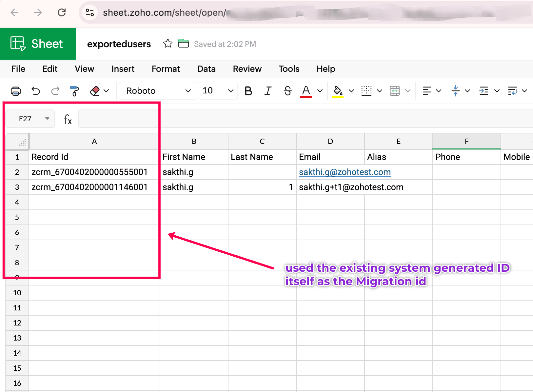This screenshot has height=392, width=533.
Task: Expand the merge cells dropdown arrow
Action: click(408, 91)
